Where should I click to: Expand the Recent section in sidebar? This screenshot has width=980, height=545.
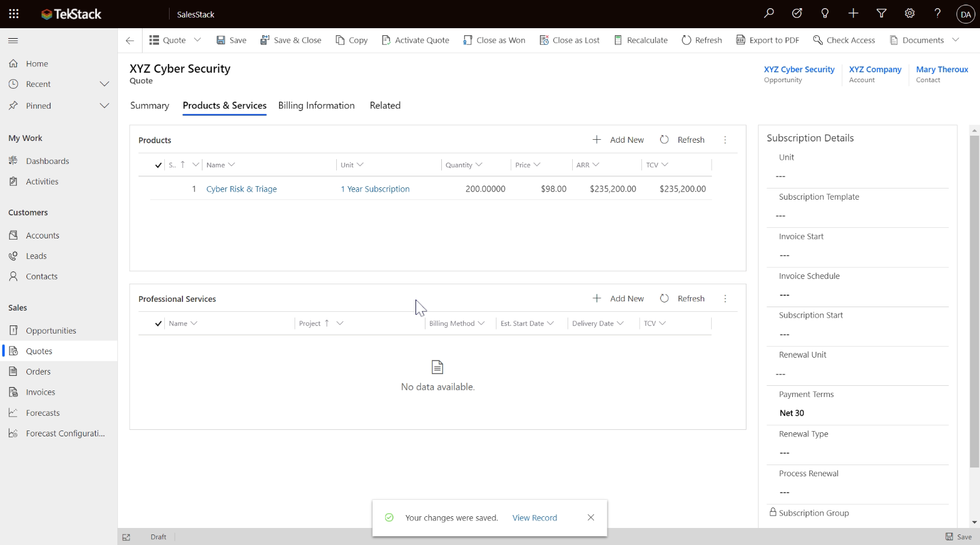(104, 84)
